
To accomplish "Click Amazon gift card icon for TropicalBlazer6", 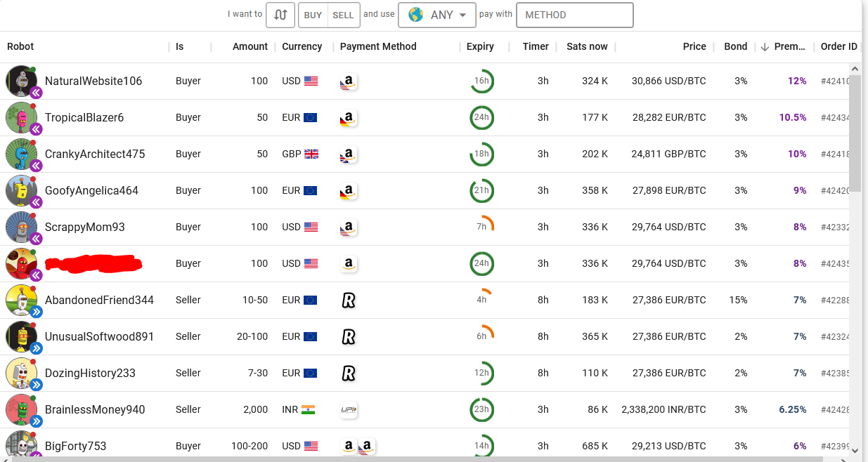I will click(348, 118).
